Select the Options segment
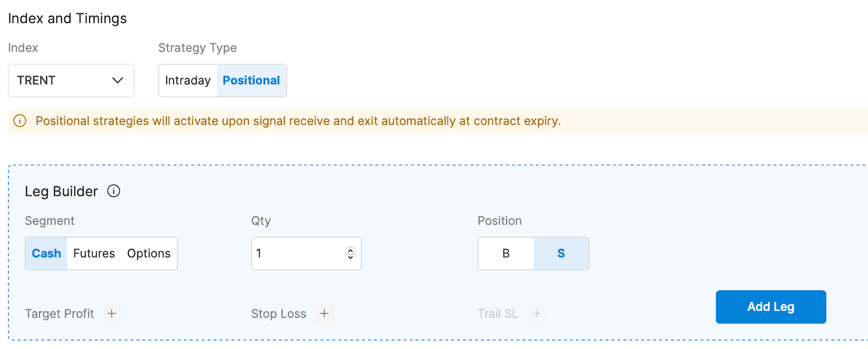This screenshot has height=349, width=868. pyautogui.click(x=149, y=253)
